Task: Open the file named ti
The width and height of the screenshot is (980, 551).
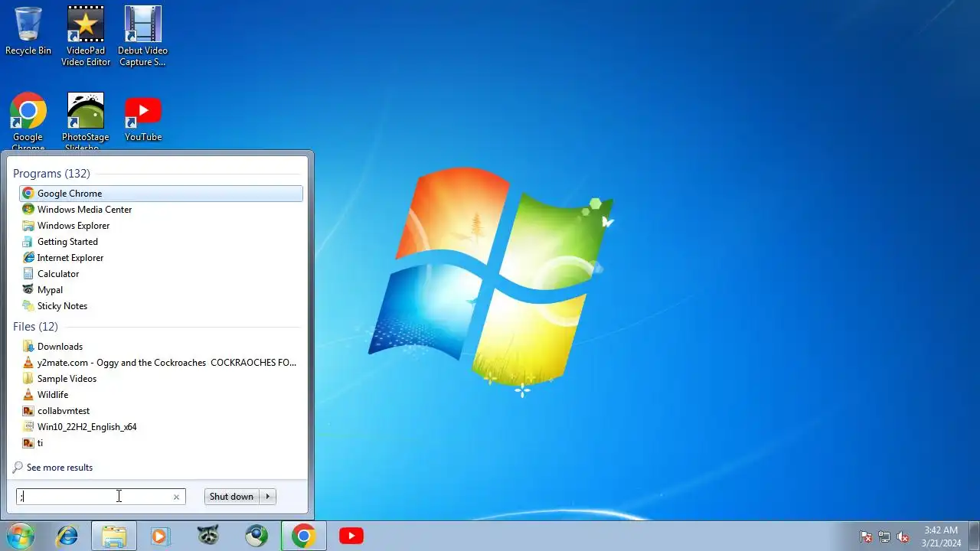Action: (161, 443)
